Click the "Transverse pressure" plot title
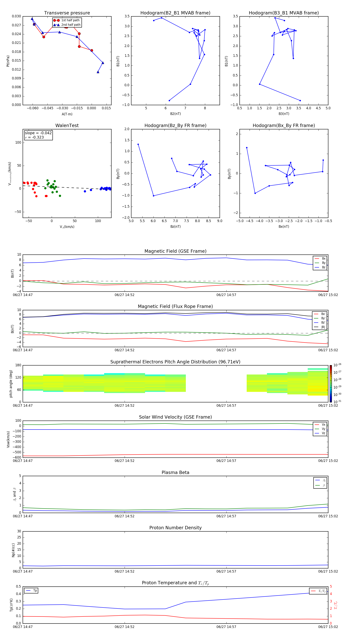 (x=67, y=13)
